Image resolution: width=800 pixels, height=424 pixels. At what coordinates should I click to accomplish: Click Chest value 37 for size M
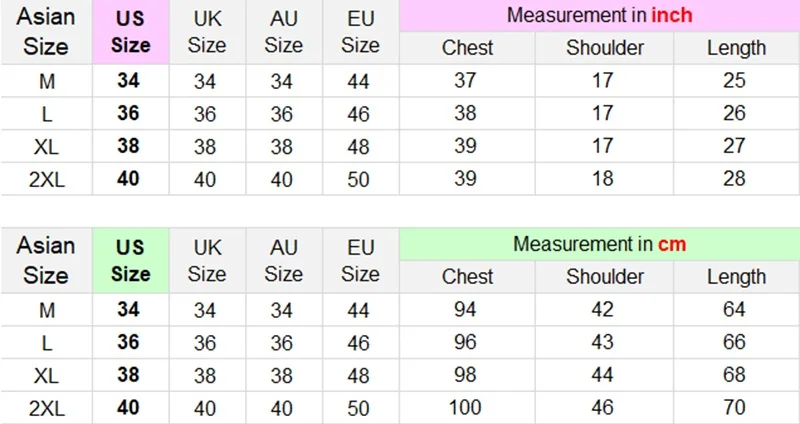pyautogui.click(x=466, y=81)
